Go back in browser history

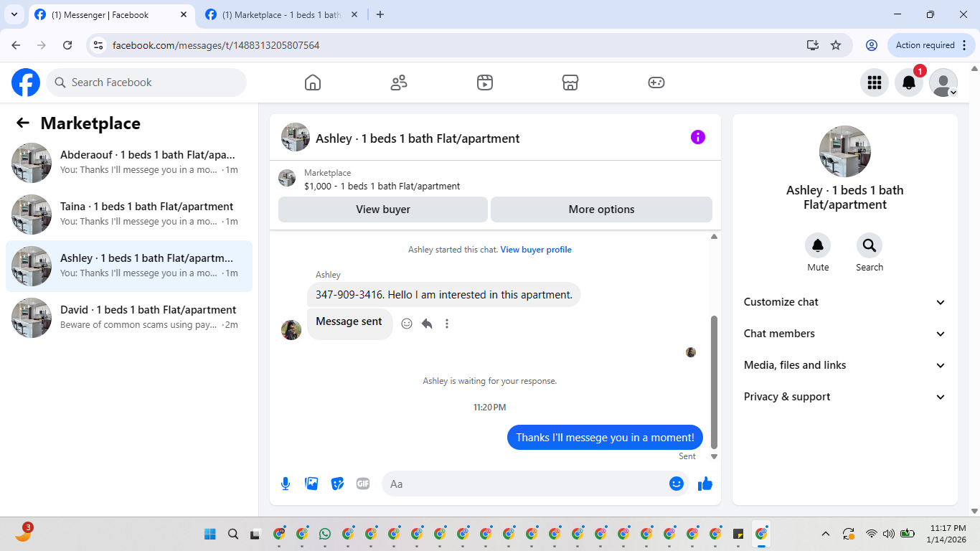pos(16,45)
